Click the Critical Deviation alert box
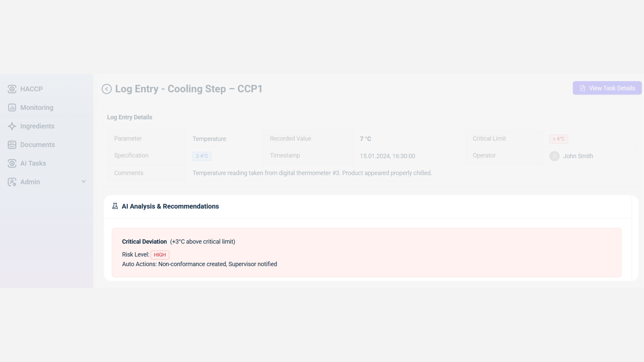 click(x=366, y=252)
